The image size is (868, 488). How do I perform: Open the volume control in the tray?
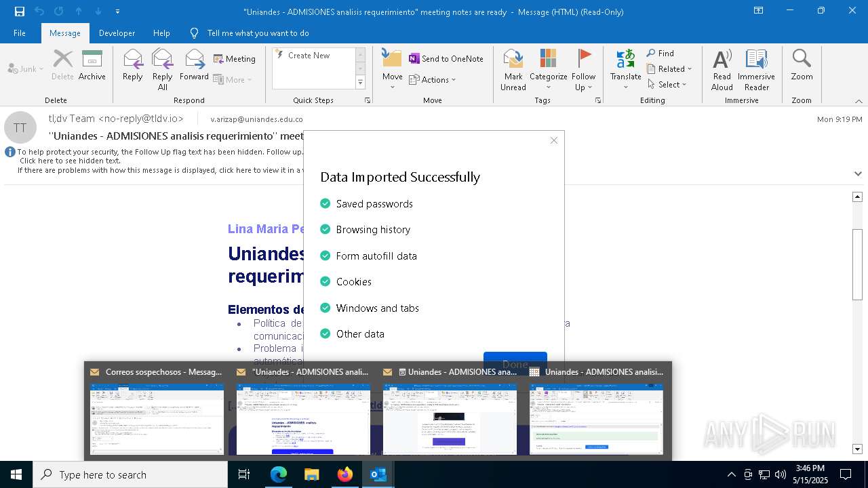click(x=781, y=474)
